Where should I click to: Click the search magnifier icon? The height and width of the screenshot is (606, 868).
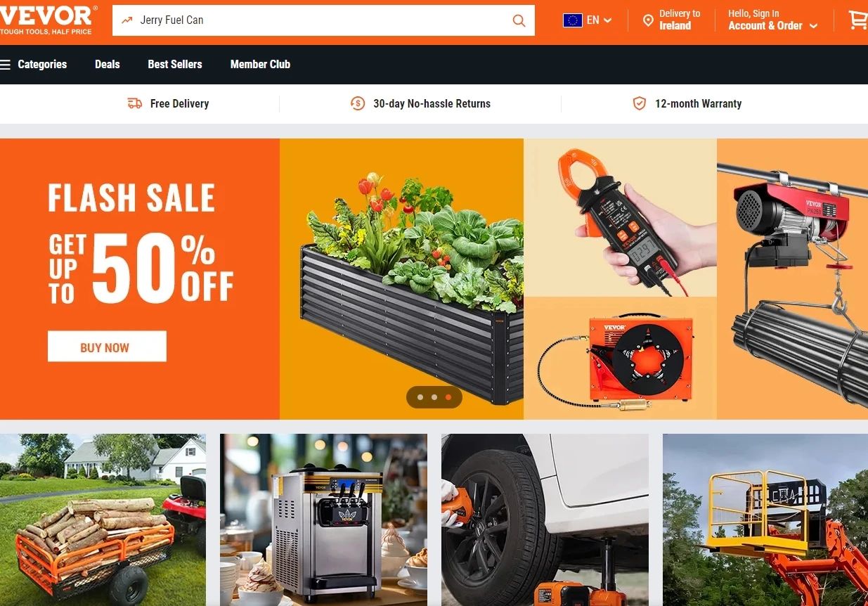(519, 20)
